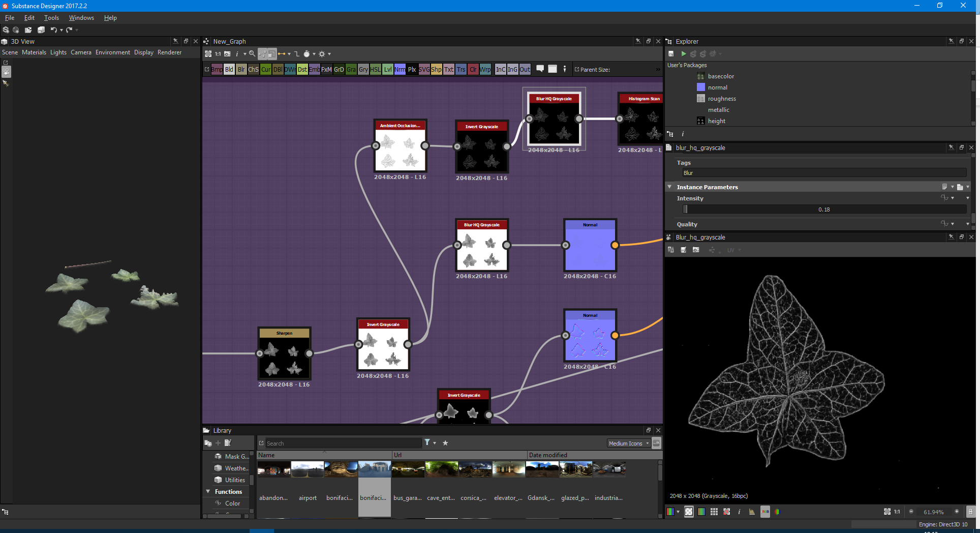The height and width of the screenshot is (533, 980).
Task: Toggle the 2D view lock button
Action: point(970,512)
